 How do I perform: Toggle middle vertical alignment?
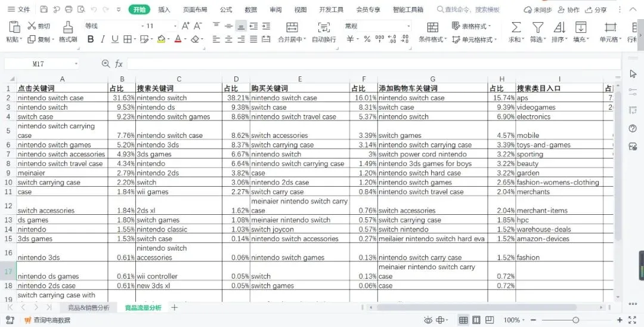[x=229, y=26]
